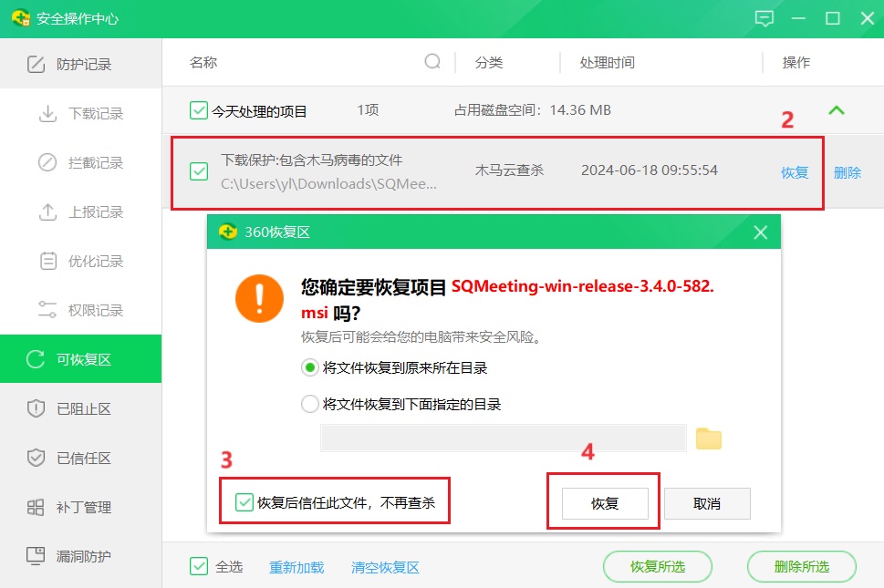Toggle the 全选 checkbox
Screen dimensions: 884x588
tap(199, 566)
